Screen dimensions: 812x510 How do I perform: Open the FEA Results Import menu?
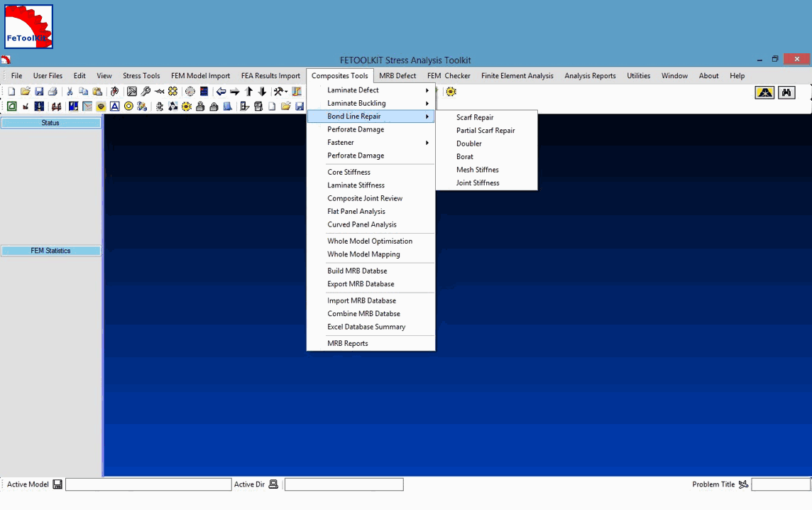270,76
